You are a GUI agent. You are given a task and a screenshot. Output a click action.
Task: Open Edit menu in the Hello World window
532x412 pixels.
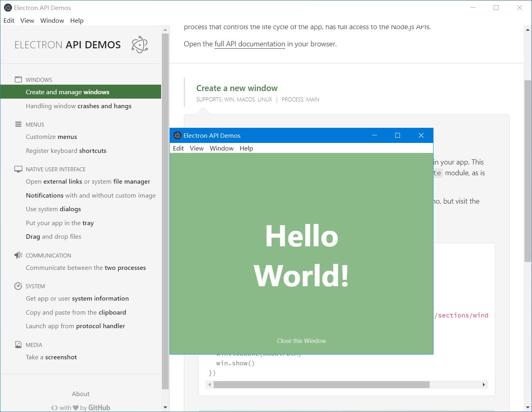coord(178,148)
